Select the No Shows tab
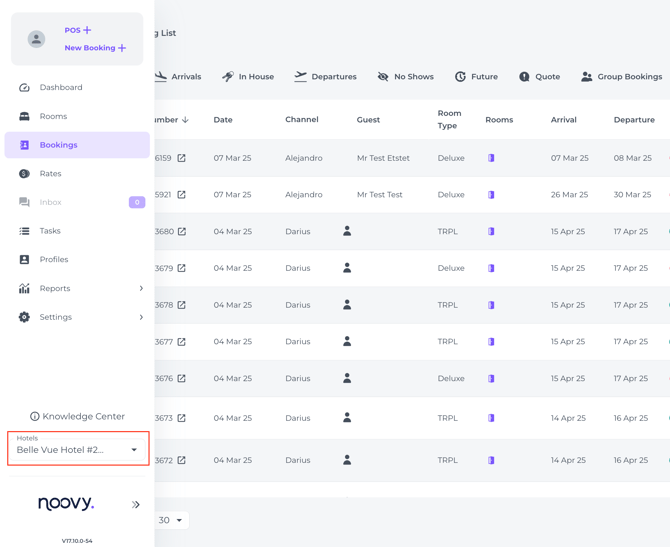The image size is (670, 547). (406, 76)
